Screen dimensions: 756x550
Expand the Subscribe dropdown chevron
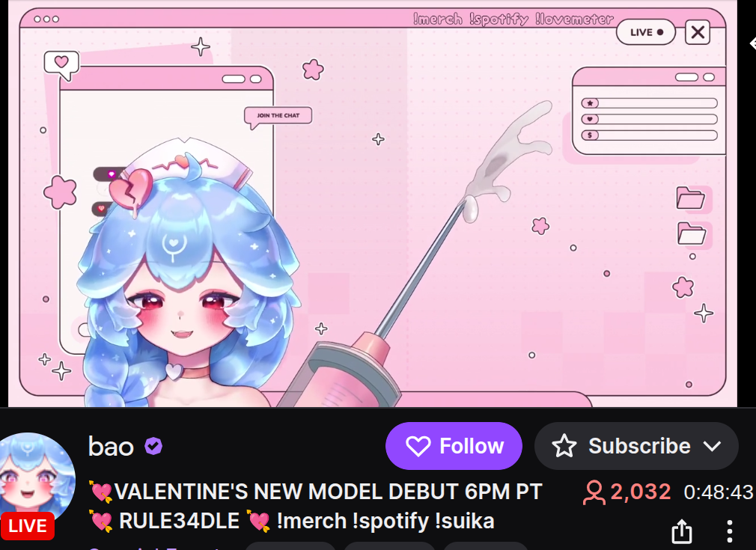(x=712, y=447)
